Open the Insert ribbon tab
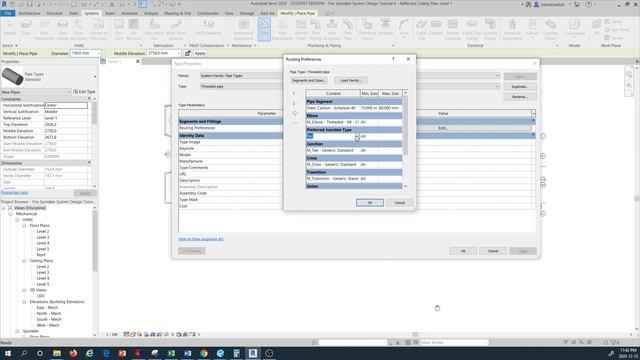The image size is (640, 360). click(110, 13)
